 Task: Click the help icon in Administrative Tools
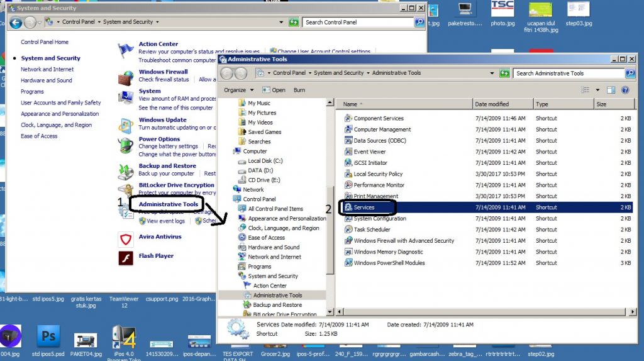625,90
